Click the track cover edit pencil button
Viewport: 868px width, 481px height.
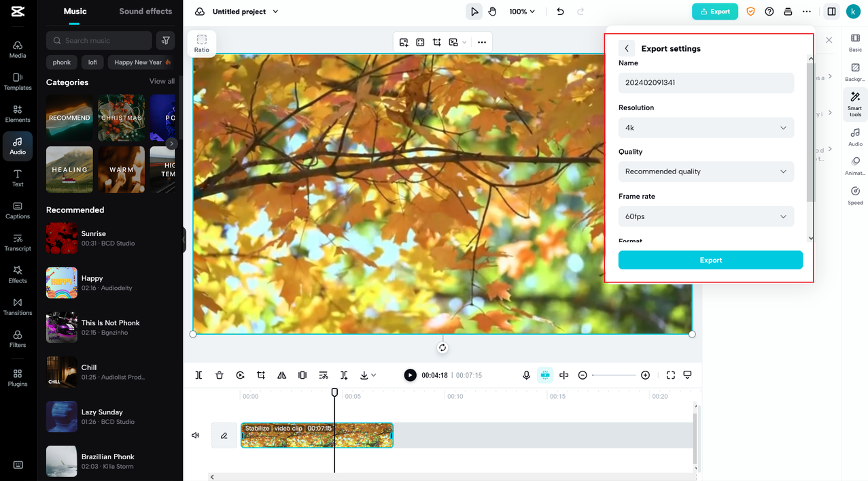[x=224, y=435]
